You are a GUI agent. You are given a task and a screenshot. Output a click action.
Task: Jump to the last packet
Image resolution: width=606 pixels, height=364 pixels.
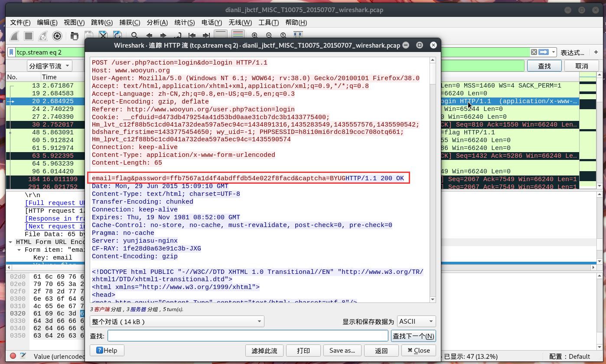point(206,36)
